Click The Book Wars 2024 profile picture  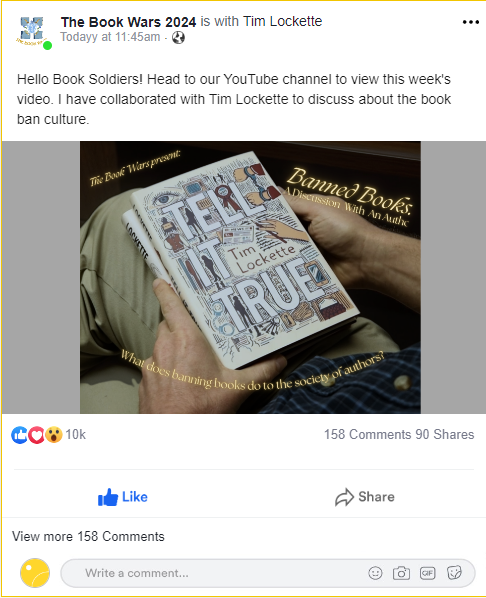point(32,31)
